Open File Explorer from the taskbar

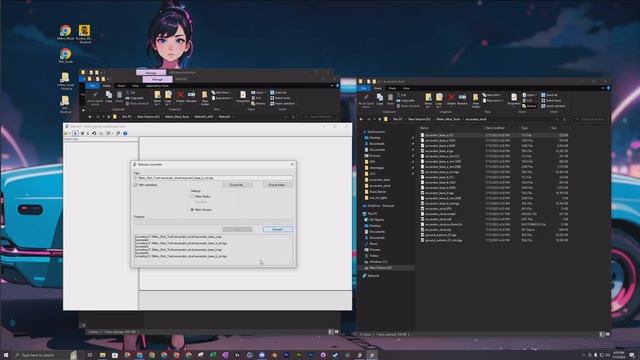pos(102,355)
